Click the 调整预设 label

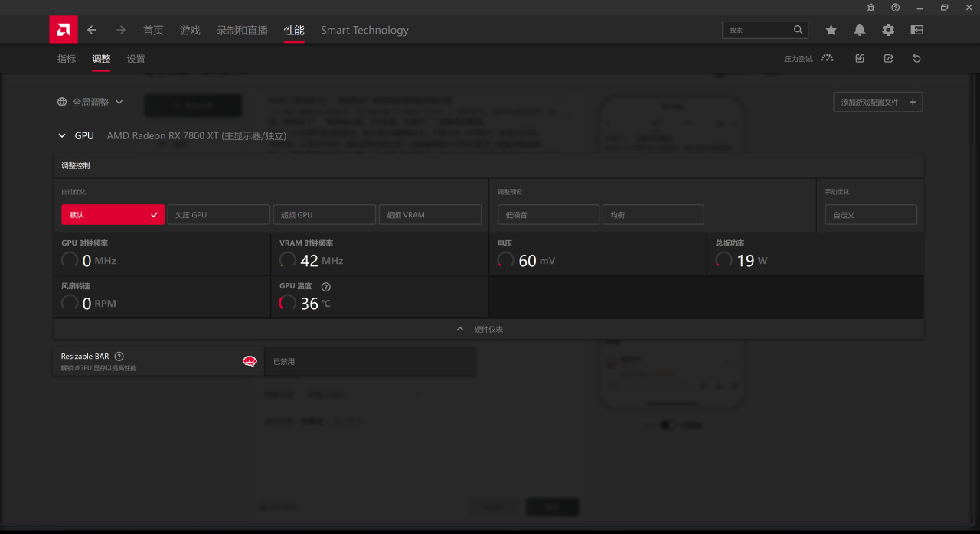point(510,192)
